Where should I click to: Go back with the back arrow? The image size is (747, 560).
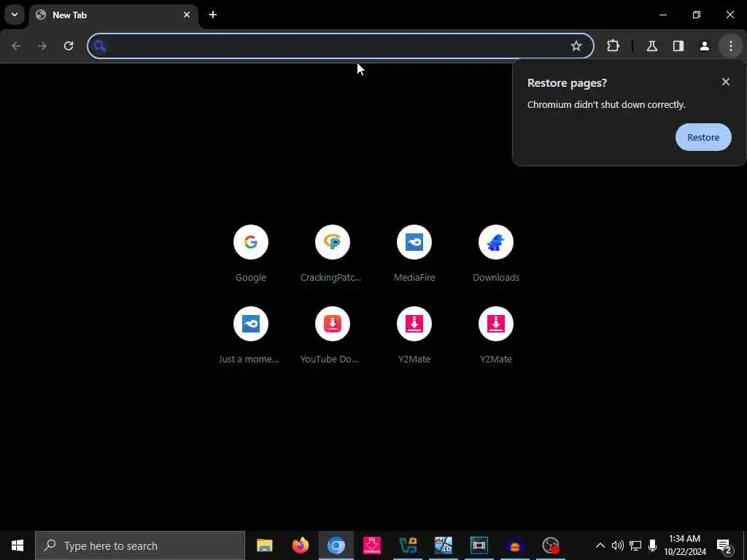(x=16, y=46)
